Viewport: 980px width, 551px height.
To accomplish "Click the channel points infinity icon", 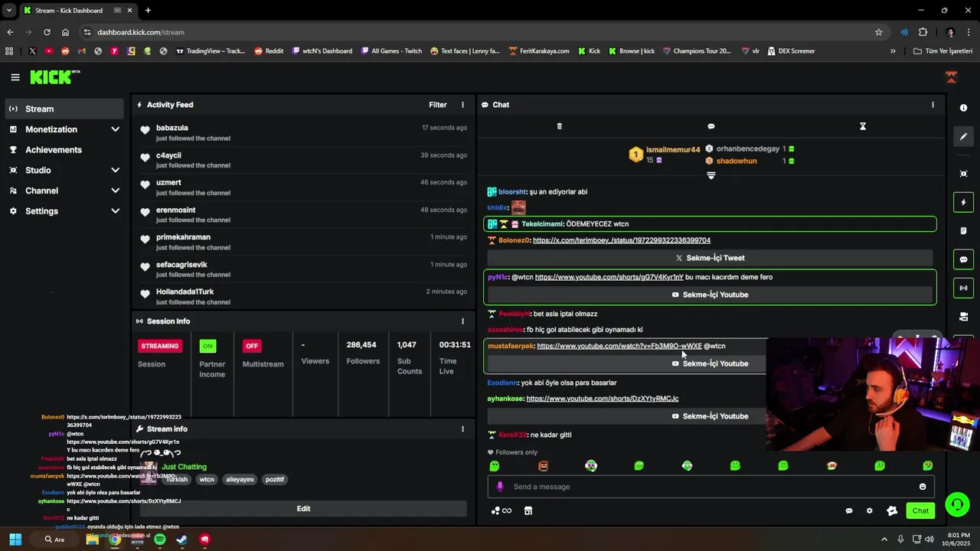I will tap(501, 510).
